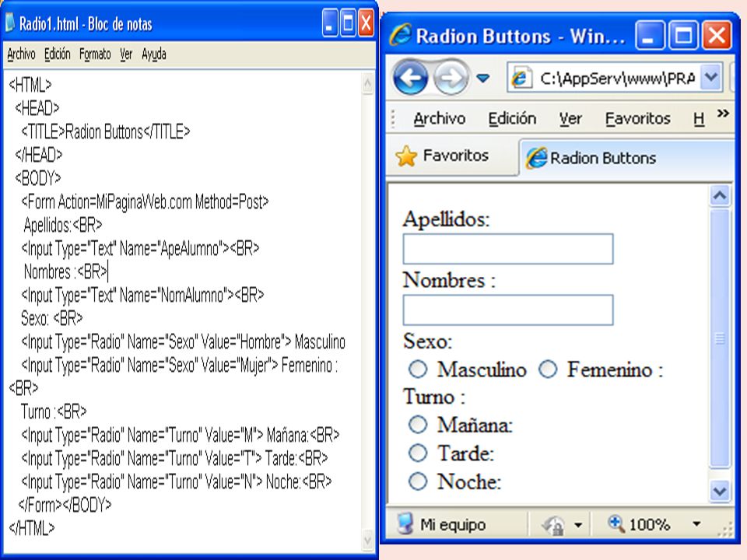Select the Tarde radio button
The height and width of the screenshot is (560, 747).
tap(418, 453)
